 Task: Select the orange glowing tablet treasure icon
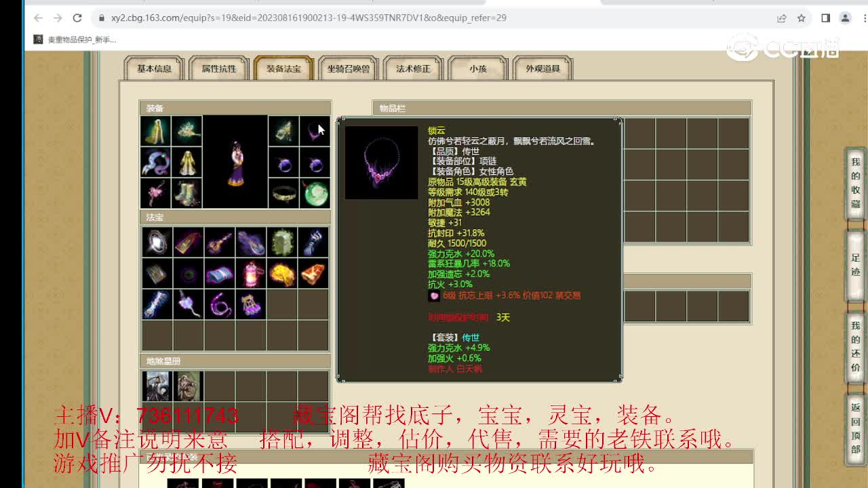[313, 273]
